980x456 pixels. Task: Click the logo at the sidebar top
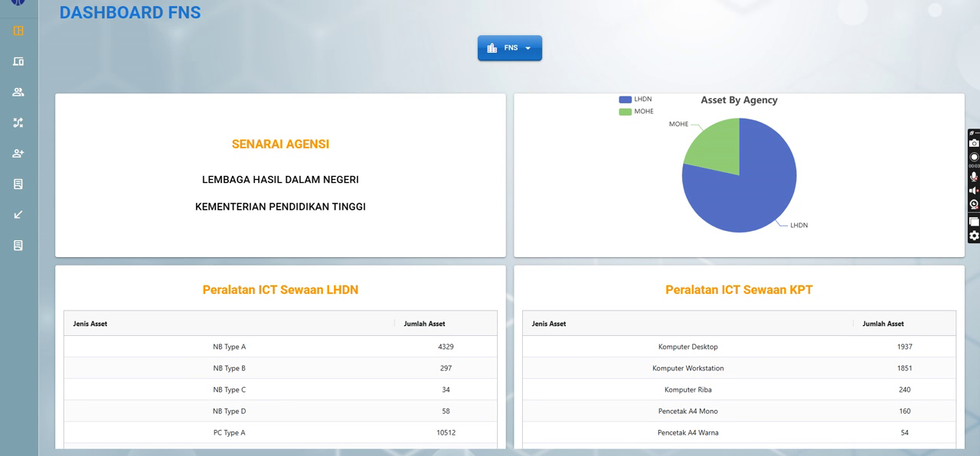[18, 2]
